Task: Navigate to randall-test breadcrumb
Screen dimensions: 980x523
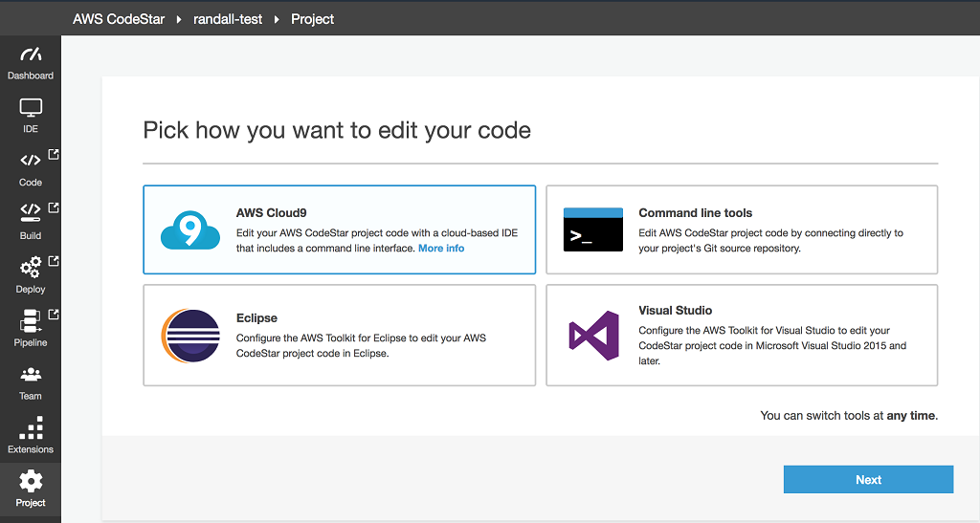Action: pos(230,19)
